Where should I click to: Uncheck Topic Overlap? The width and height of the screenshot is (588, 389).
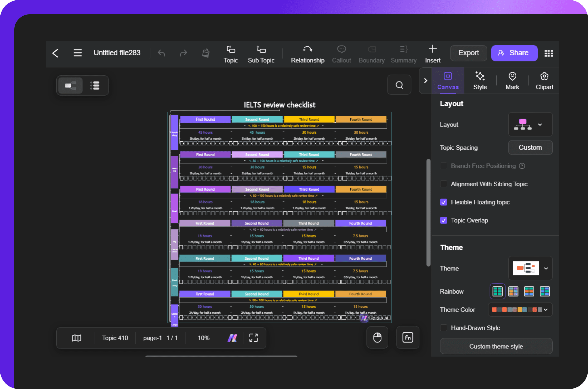444,220
